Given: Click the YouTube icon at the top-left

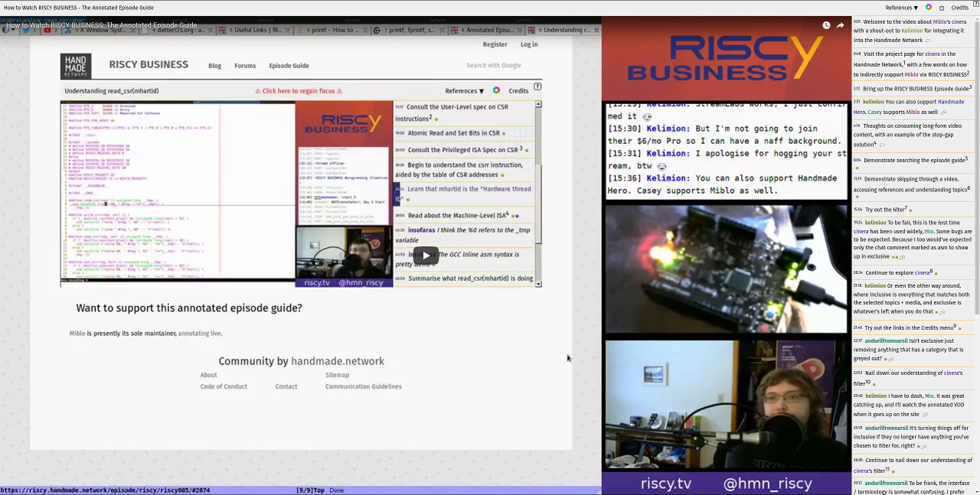Looking at the screenshot, I should [47, 30].
